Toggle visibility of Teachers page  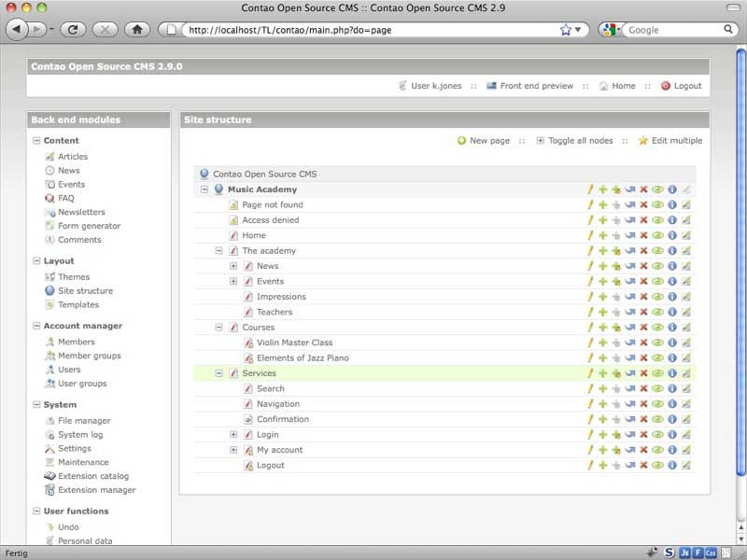pos(658,312)
